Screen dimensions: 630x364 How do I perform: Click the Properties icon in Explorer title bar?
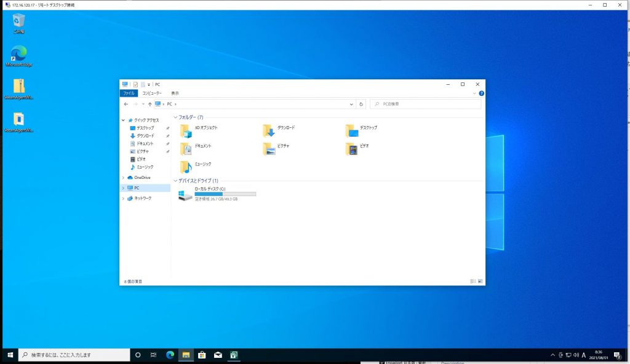[x=135, y=84]
